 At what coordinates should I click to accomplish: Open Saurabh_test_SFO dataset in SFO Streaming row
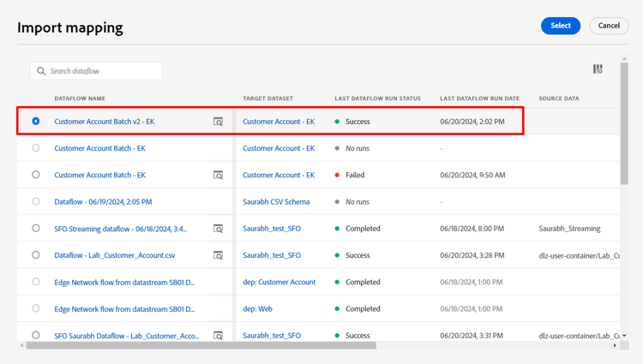[x=272, y=229]
